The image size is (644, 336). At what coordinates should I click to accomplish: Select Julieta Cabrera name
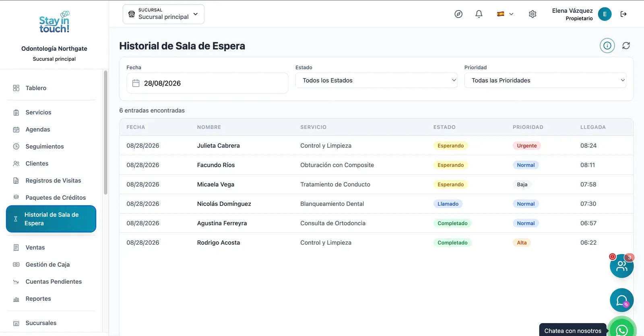click(219, 146)
